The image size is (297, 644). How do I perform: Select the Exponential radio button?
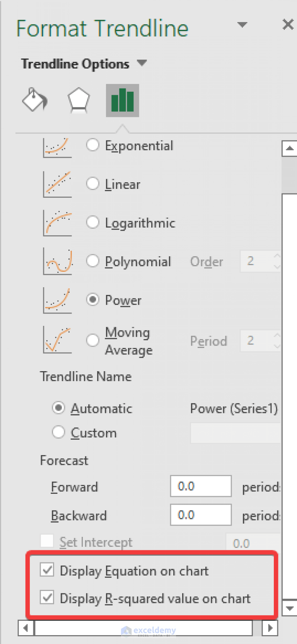[92, 145]
